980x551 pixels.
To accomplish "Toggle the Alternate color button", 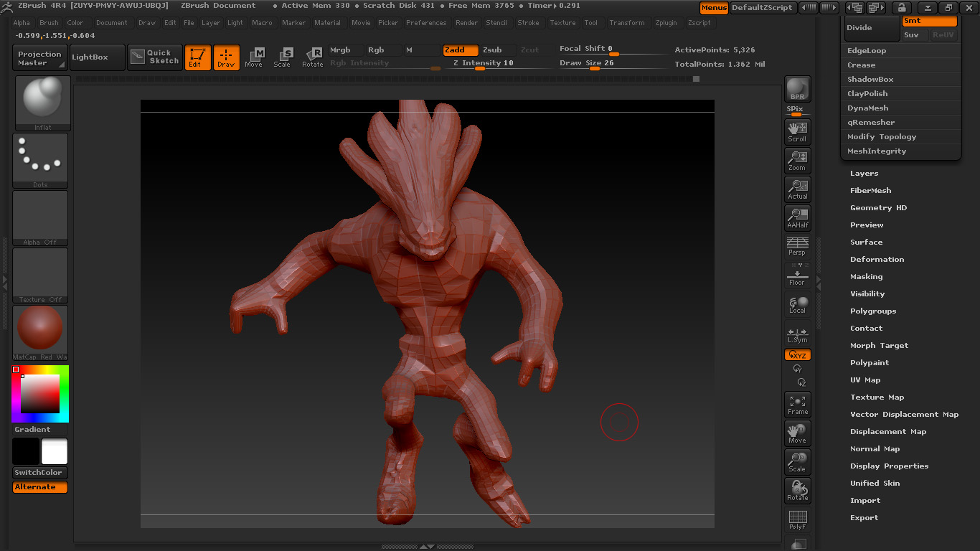I will coord(40,487).
